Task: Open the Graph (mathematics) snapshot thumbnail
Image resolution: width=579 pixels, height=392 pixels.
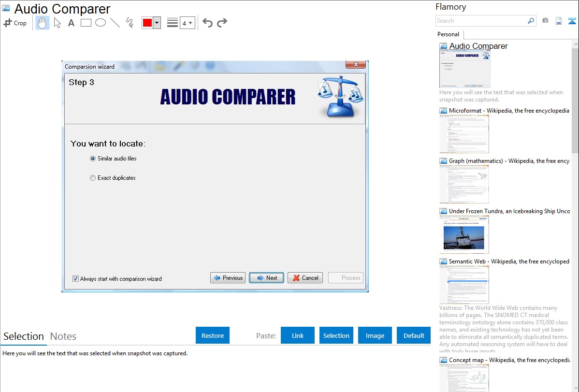Action: (x=464, y=184)
